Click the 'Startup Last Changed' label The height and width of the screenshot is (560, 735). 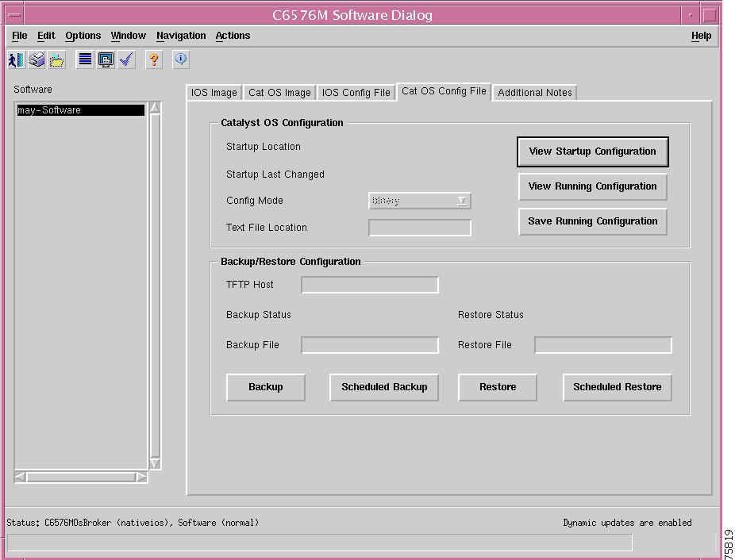point(275,175)
